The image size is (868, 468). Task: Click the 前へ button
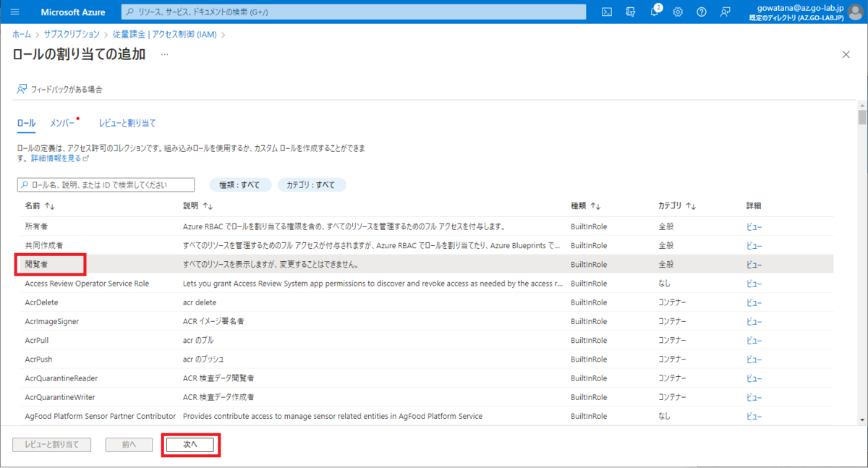click(x=129, y=444)
